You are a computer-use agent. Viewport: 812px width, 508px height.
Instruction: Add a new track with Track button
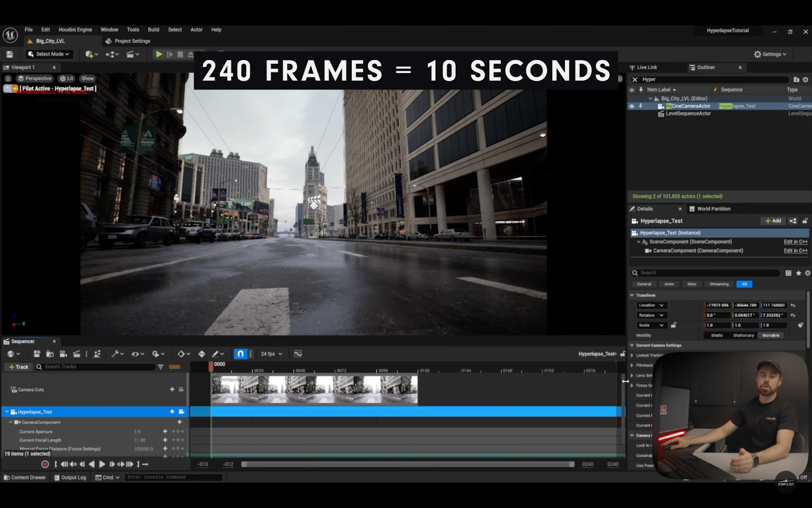[18, 367]
